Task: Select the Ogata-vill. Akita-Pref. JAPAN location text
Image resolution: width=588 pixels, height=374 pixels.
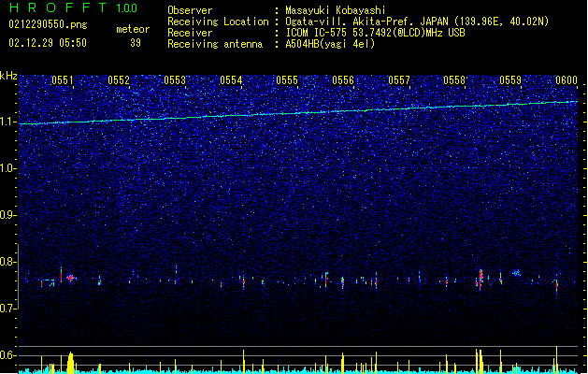Action: pyautogui.click(x=417, y=22)
